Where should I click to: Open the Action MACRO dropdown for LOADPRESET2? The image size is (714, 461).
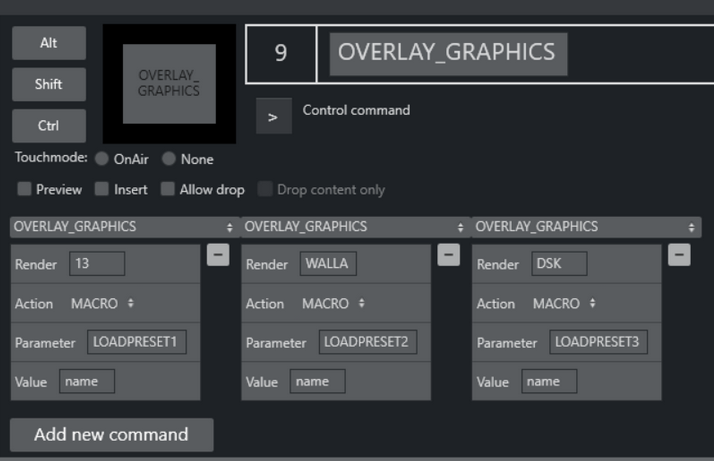(x=333, y=304)
